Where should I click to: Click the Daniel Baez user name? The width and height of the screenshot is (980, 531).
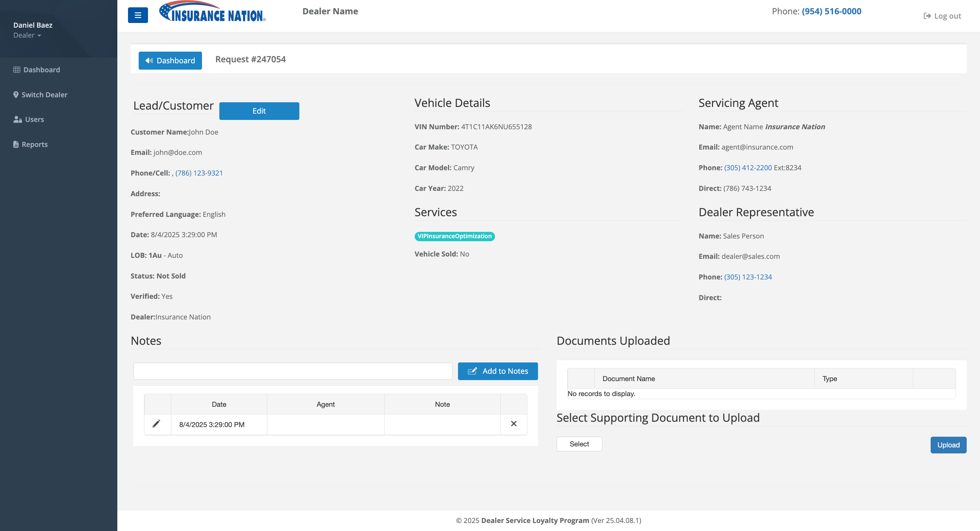[x=33, y=25]
